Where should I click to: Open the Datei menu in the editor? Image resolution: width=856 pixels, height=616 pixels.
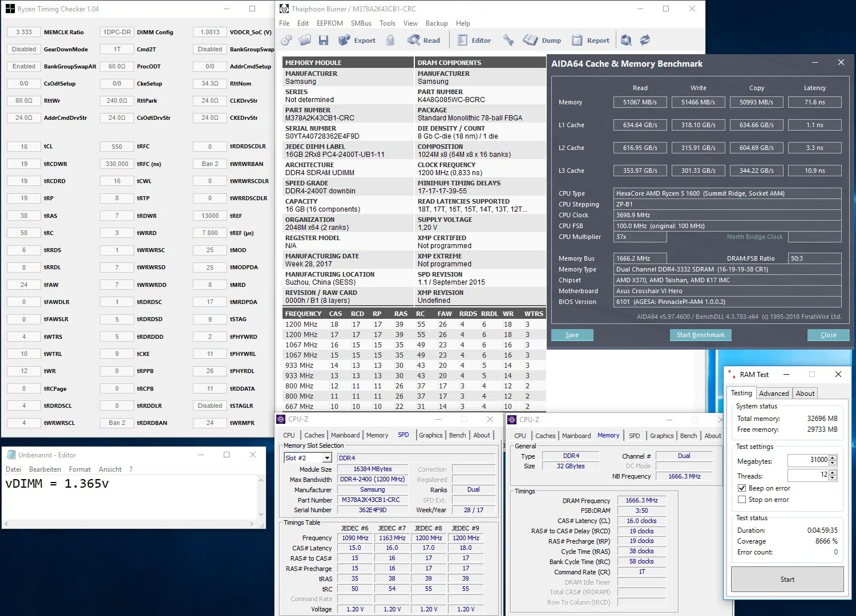pyautogui.click(x=13, y=469)
